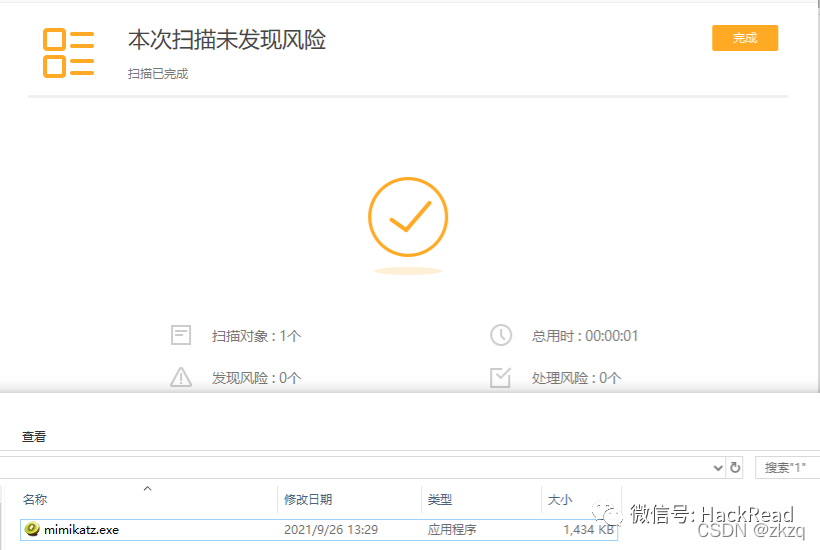Click the orange 完成 button
This screenshot has height=550, width=820.
tap(745, 38)
